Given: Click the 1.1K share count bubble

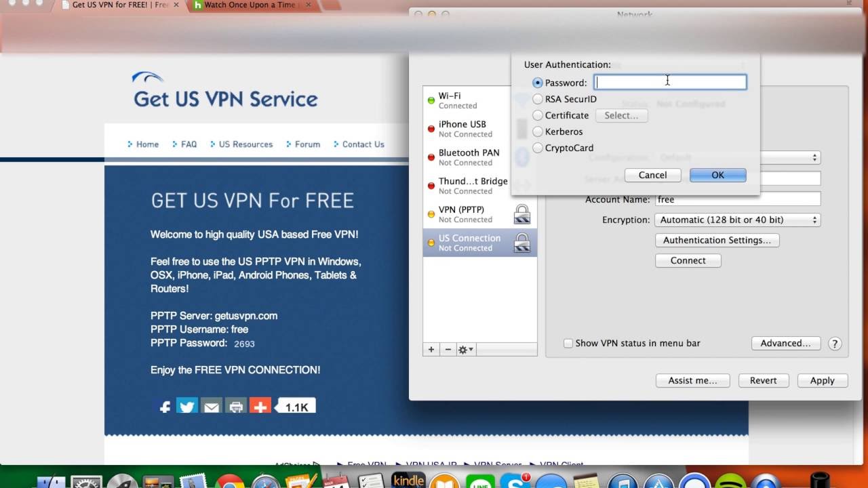Looking at the screenshot, I should 296,407.
